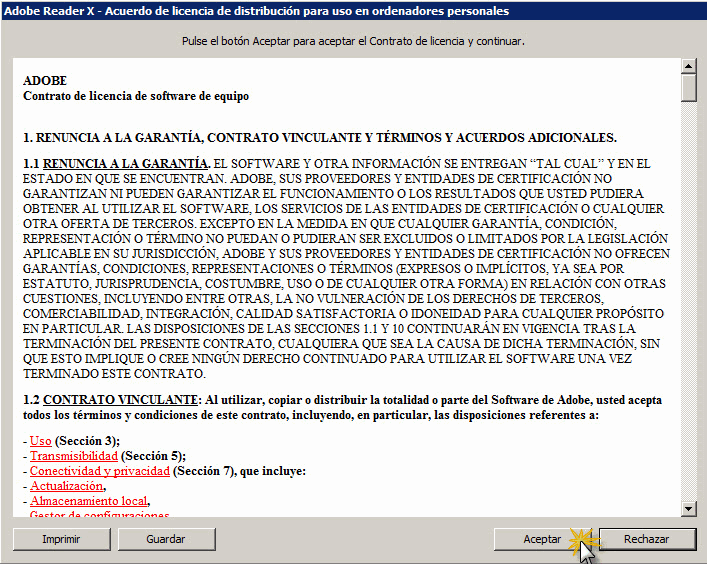This screenshot has height=564, width=707.
Task: Print the license with Imprimir
Action: click(61, 539)
